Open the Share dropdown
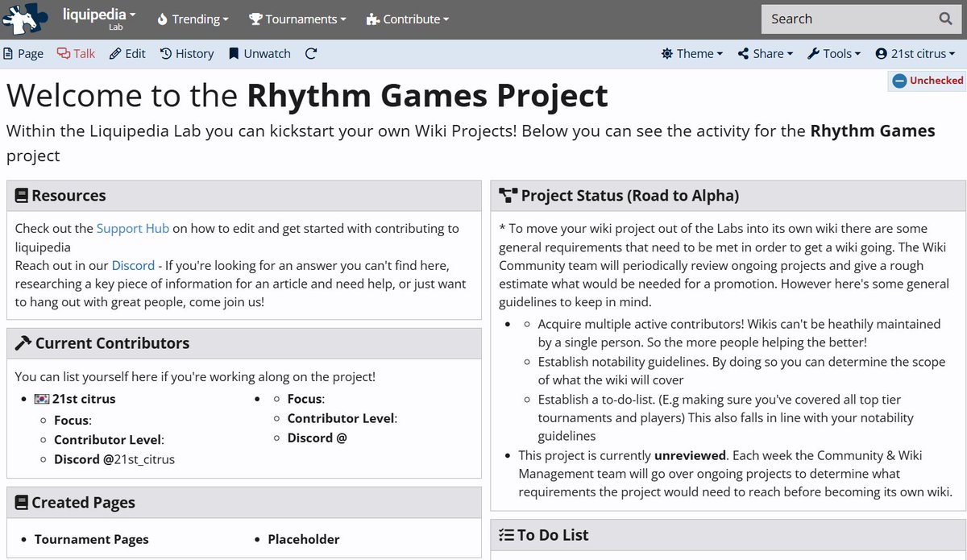967x560 pixels. pyautogui.click(x=765, y=53)
